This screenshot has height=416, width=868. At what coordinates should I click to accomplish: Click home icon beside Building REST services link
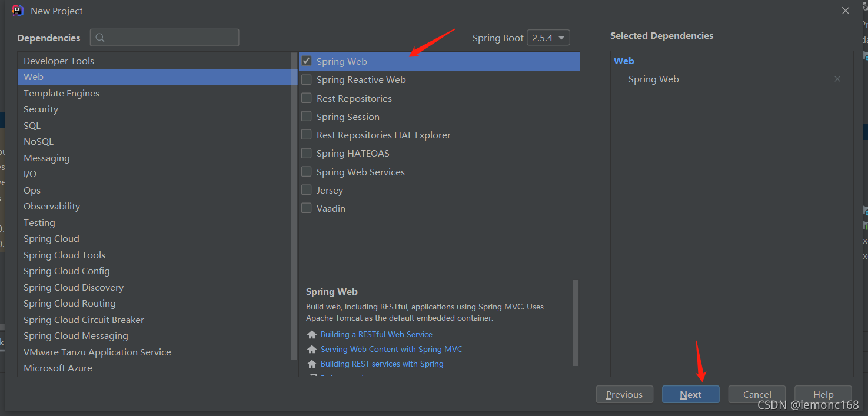coord(312,364)
